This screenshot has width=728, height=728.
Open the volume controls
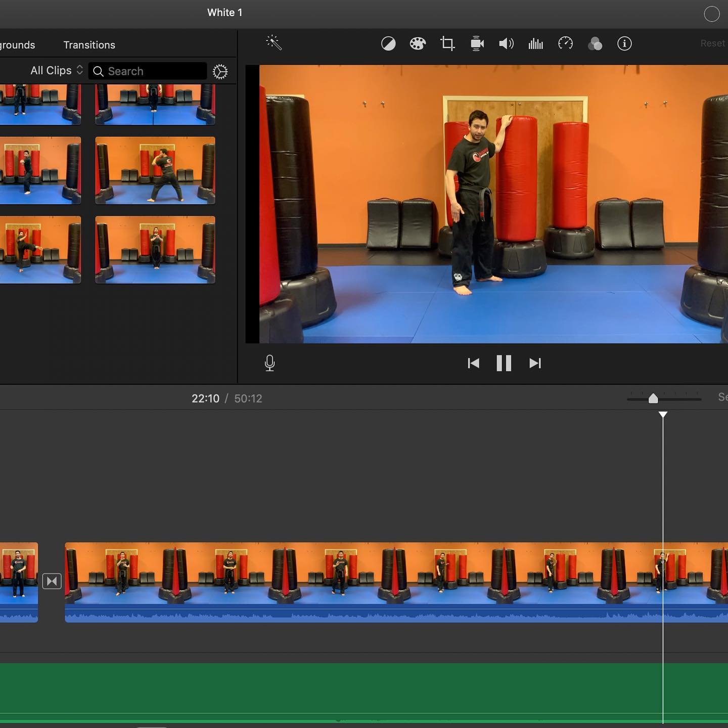(506, 44)
